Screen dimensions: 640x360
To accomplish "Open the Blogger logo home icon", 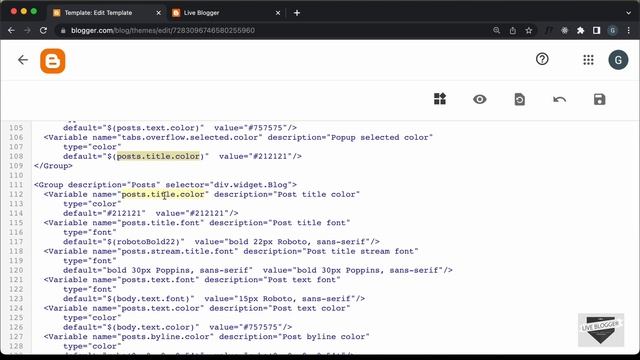I will coord(53,61).
